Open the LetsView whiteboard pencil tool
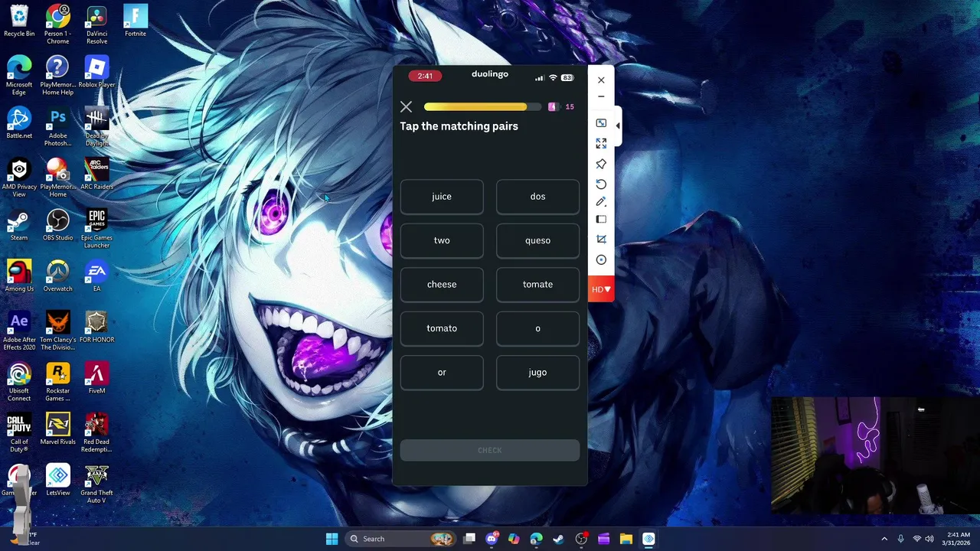Viewport: 980px width, 551px height. pos(601,202)
